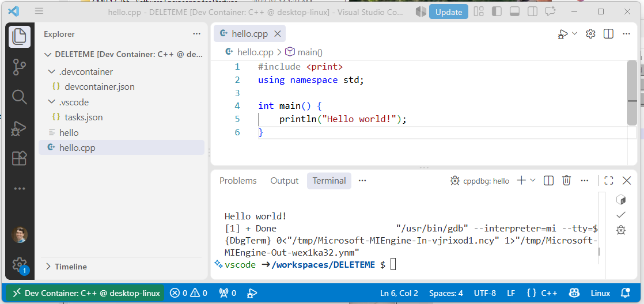Viewport: 644px width, 304px height.
Task: Split the editor to the right
Action: point(608,34)
